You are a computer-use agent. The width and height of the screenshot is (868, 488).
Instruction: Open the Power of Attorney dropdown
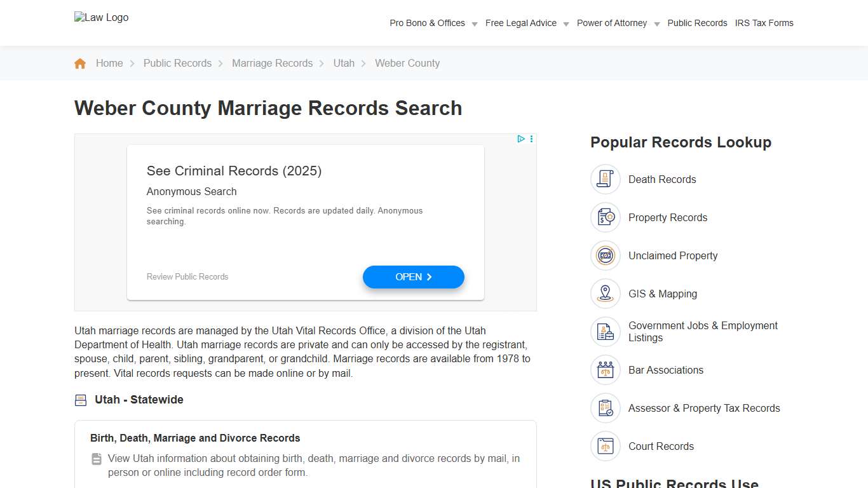pos(612,23)
